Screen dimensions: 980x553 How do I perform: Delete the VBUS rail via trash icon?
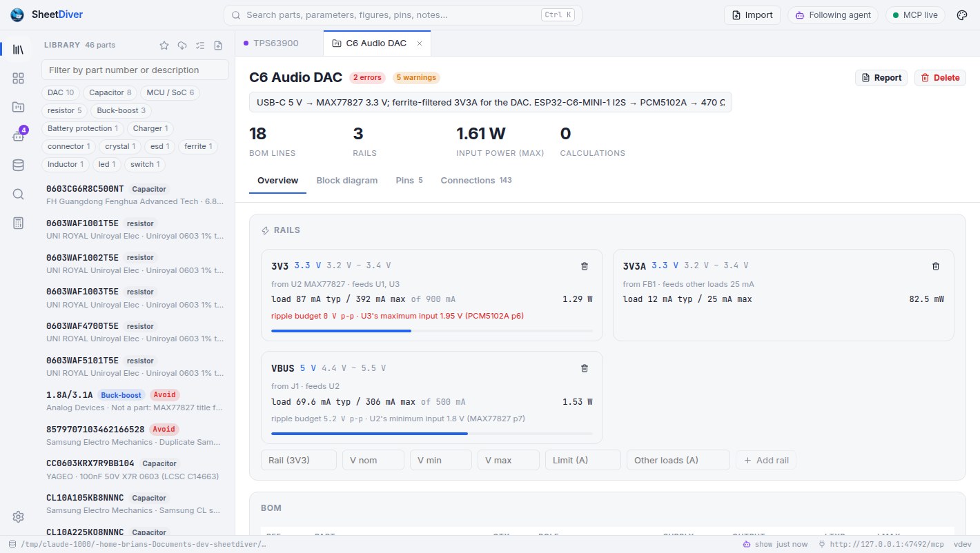pyautogui.click(x=585, y=368)
